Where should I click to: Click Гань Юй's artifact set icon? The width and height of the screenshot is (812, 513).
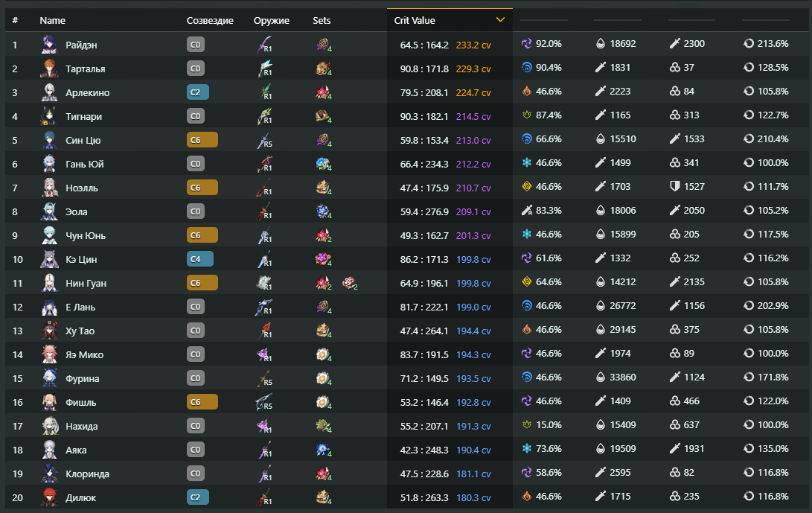(324, 164)
